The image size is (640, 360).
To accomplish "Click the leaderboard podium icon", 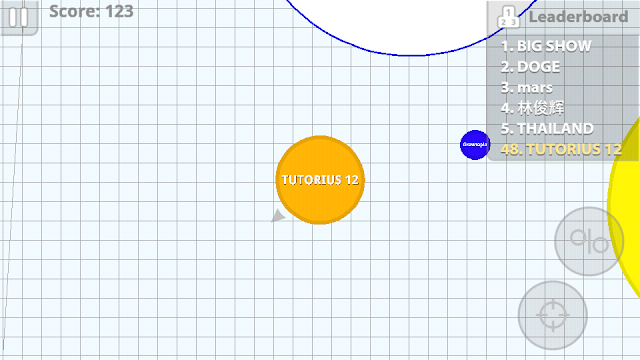I will 509,18.
